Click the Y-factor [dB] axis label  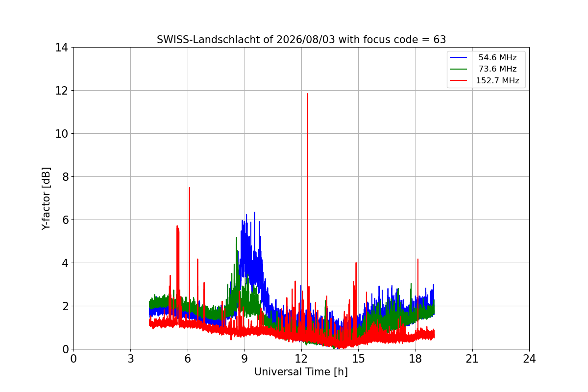(x=46, y=198)
